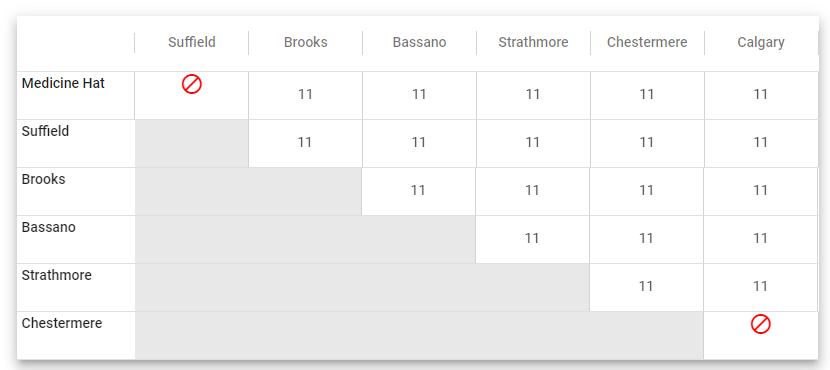Click the Bassano to Calgary cell
The image size is (830, 370).
(761, 239)
